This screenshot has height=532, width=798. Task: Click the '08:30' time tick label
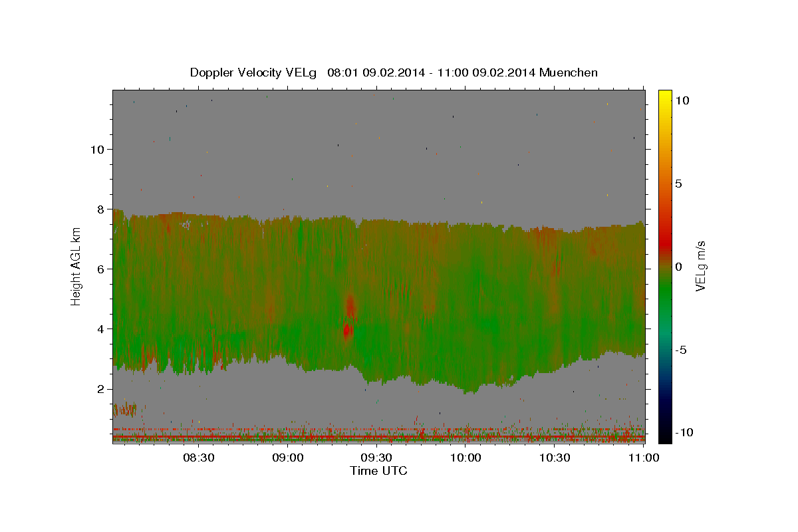pos(198,458)
